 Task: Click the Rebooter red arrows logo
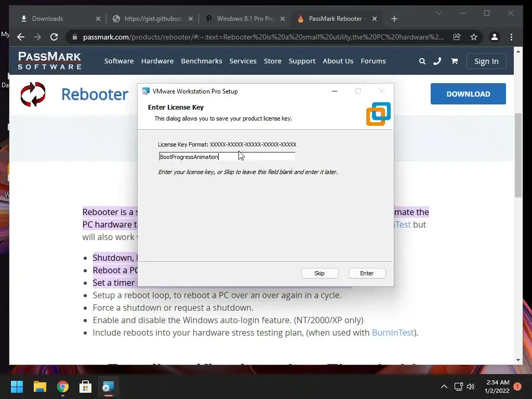33,94
